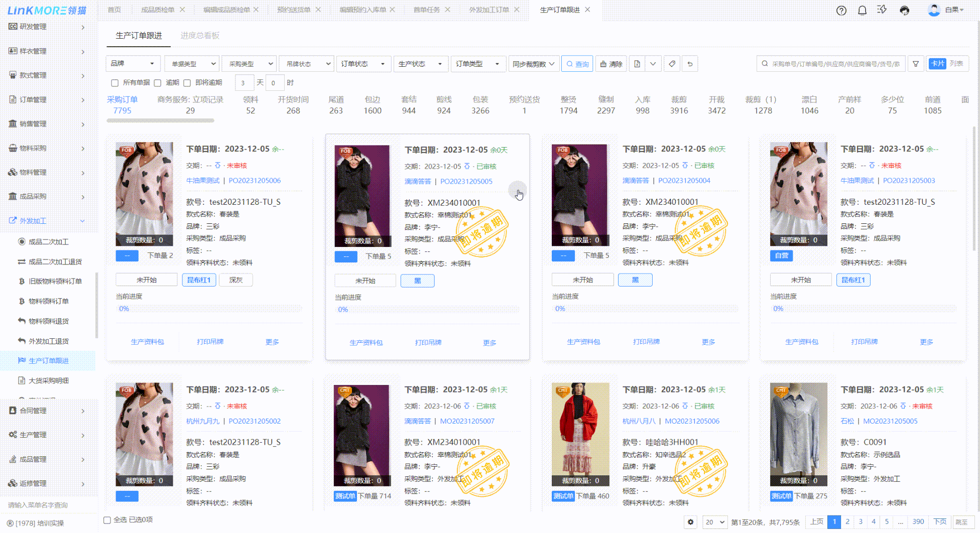
Task: Open the help question mark icon
Action: click(x=841, y=11)
